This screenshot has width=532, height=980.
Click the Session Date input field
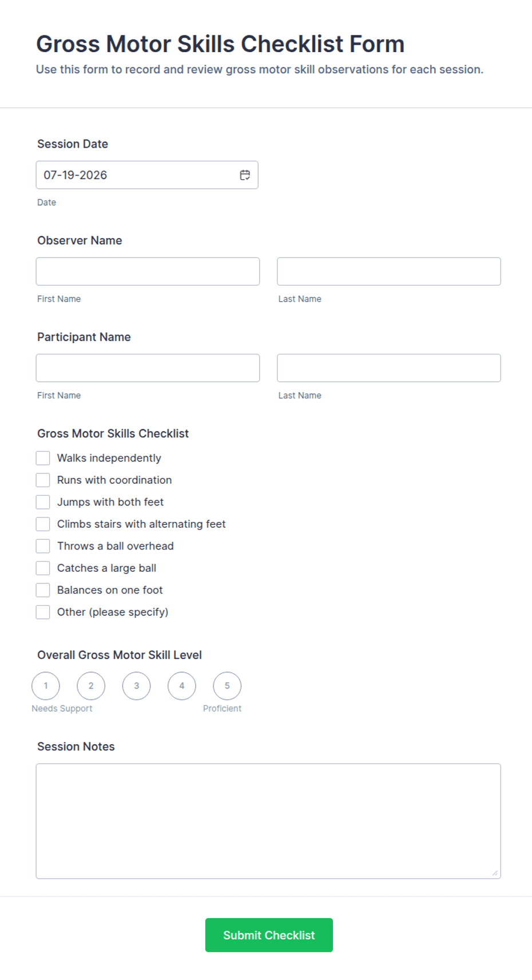[147, 175]
